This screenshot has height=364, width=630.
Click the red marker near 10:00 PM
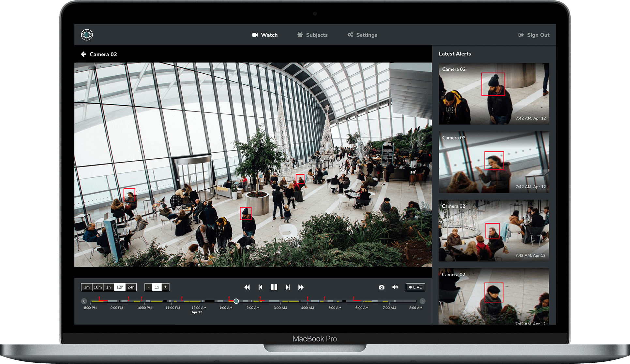[x=142, y=298]
